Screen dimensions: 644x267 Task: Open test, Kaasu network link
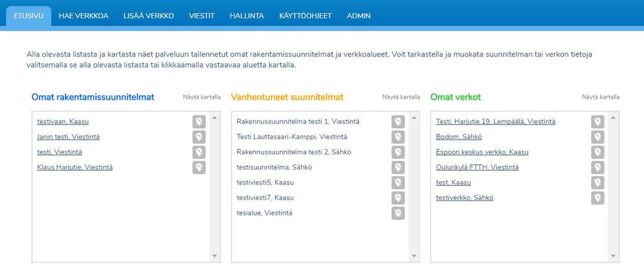[x=453, y=183]
